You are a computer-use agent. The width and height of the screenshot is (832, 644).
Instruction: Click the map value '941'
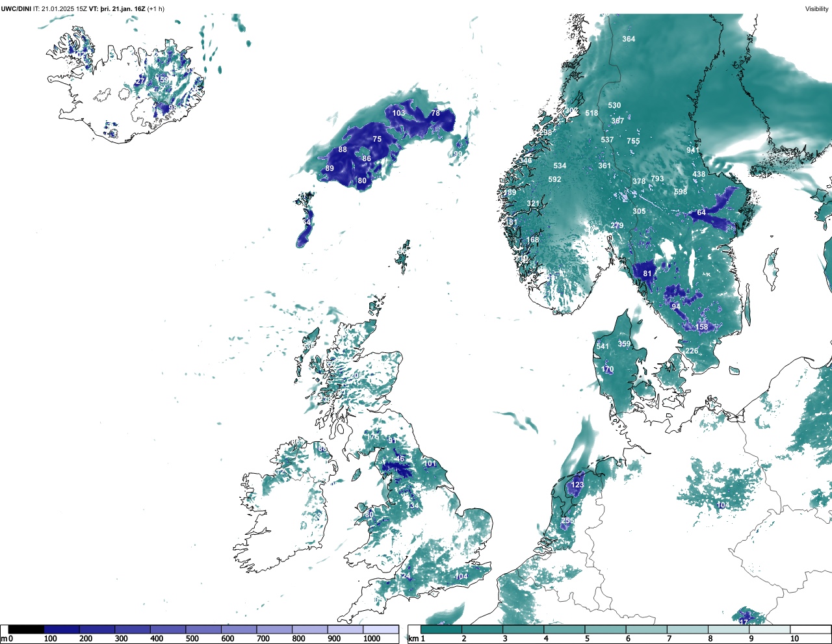[x=693, y=150]
